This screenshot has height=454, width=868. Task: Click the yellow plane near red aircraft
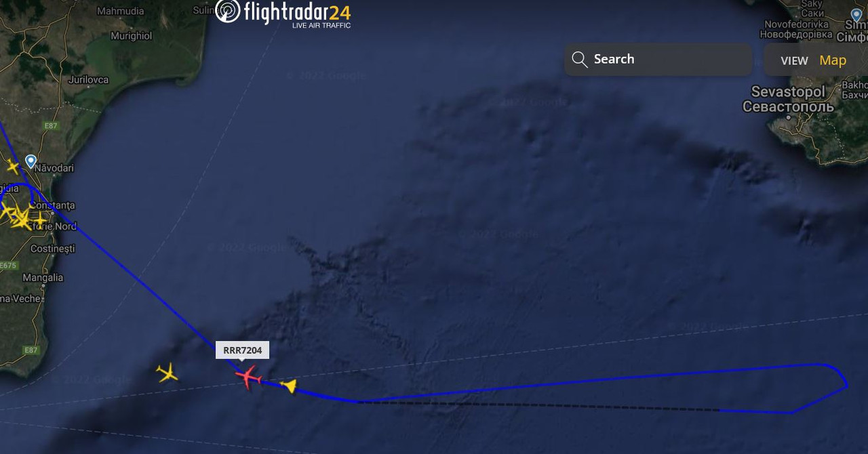click(290, 386)
